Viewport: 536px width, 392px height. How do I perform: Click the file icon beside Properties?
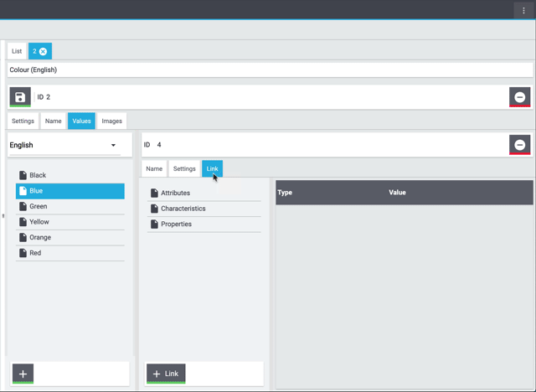coord(154,224)
